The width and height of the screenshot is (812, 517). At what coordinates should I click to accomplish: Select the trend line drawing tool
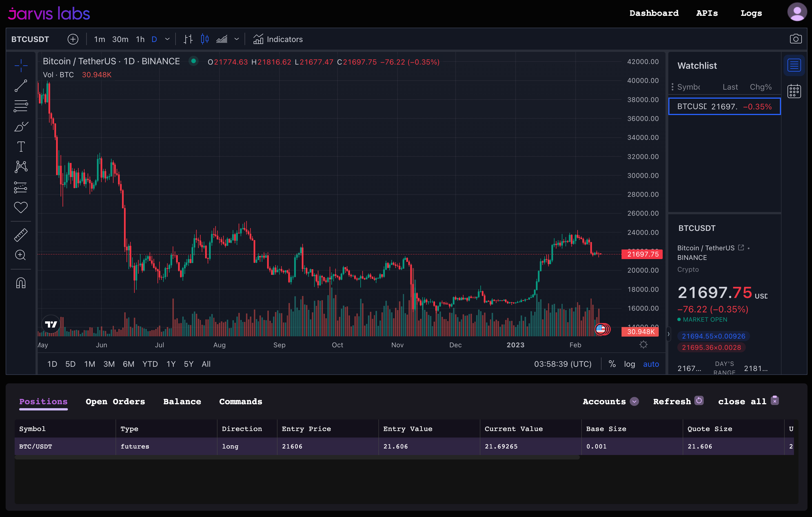coord(21,86)
